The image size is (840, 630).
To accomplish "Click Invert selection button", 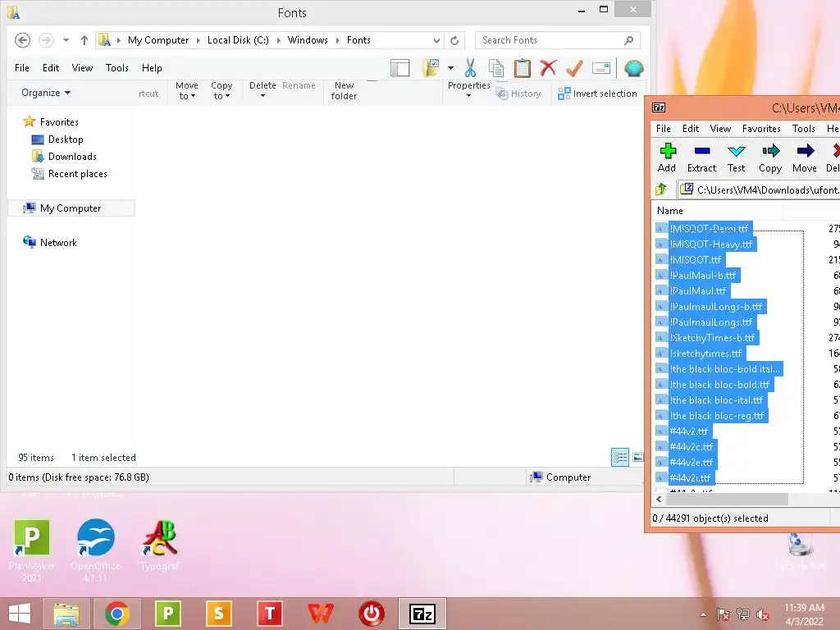I will tap(597, 94).
